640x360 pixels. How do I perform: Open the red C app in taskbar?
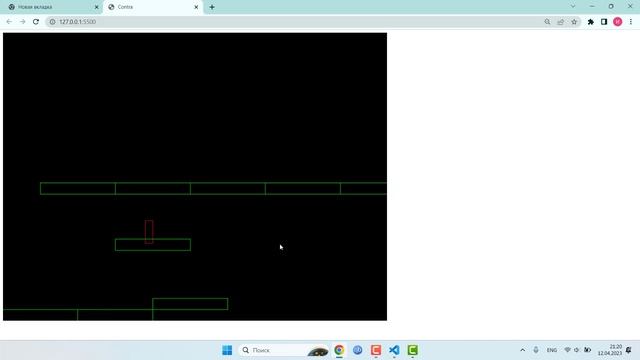point(376,350)
